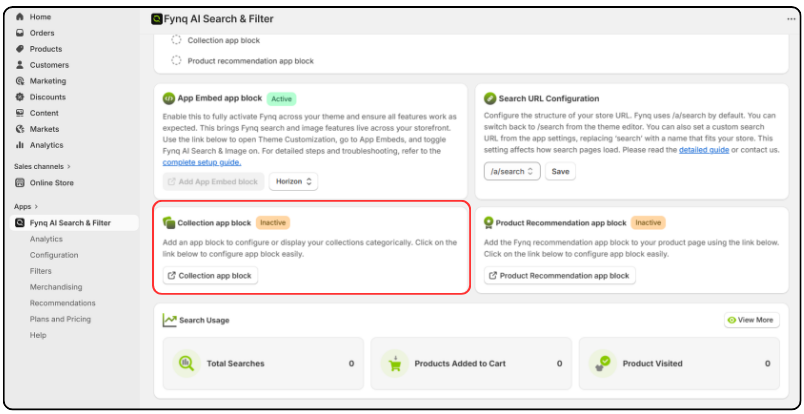
Task: Click the dashed circle beside Collection app block
Action: [x=176, y=40]
